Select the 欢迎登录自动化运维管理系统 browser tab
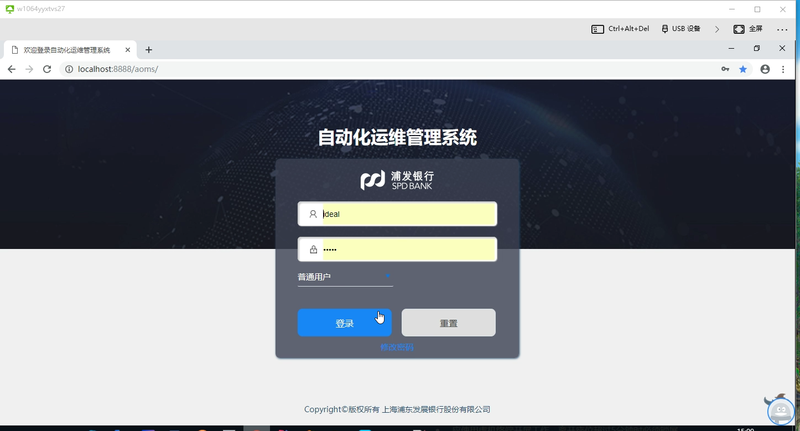Screen dimensions: 800x431 pyautogui.click(x=70, y=50)
